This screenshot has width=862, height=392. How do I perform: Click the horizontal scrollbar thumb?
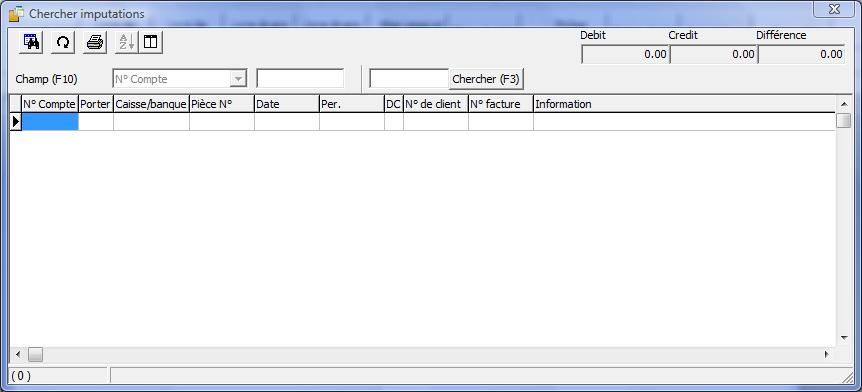pyautogui.click(x=35, y=355)
